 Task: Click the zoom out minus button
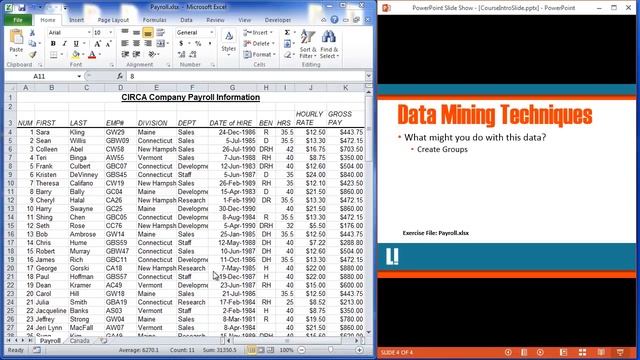click(302, 350)
